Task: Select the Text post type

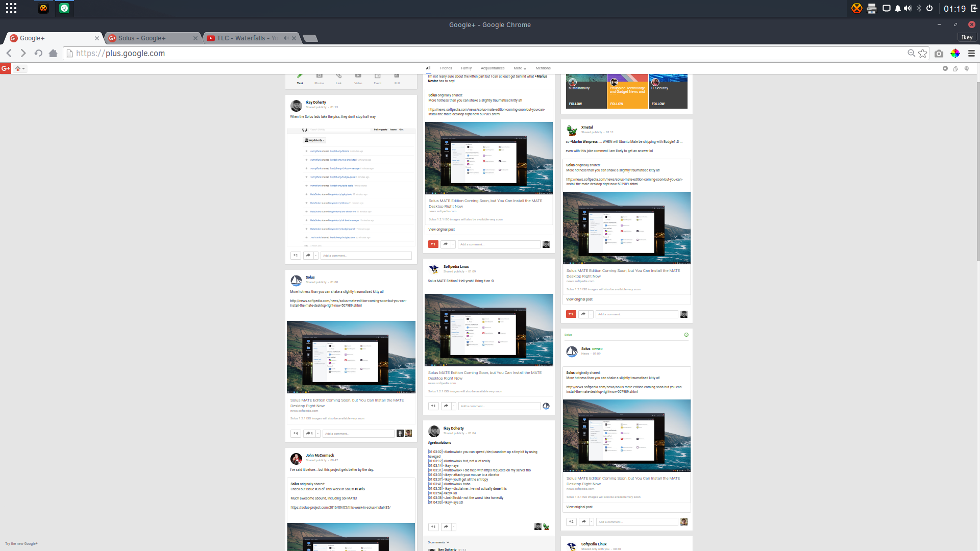Action: click(300, 79)
